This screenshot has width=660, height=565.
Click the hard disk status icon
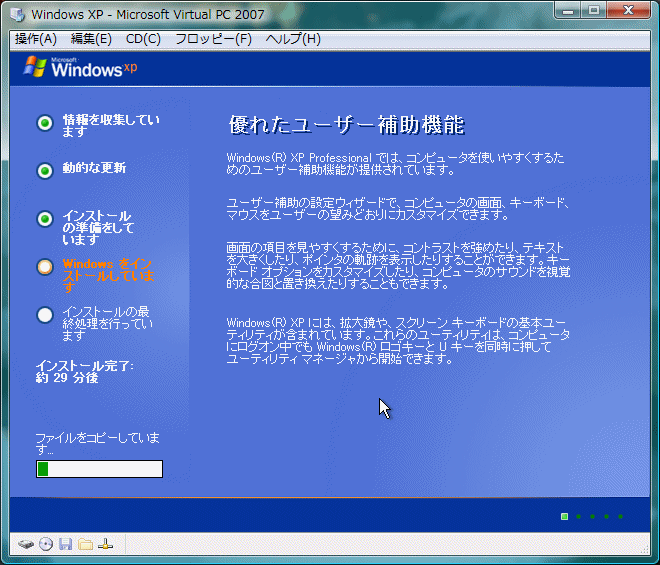(26, 544)
